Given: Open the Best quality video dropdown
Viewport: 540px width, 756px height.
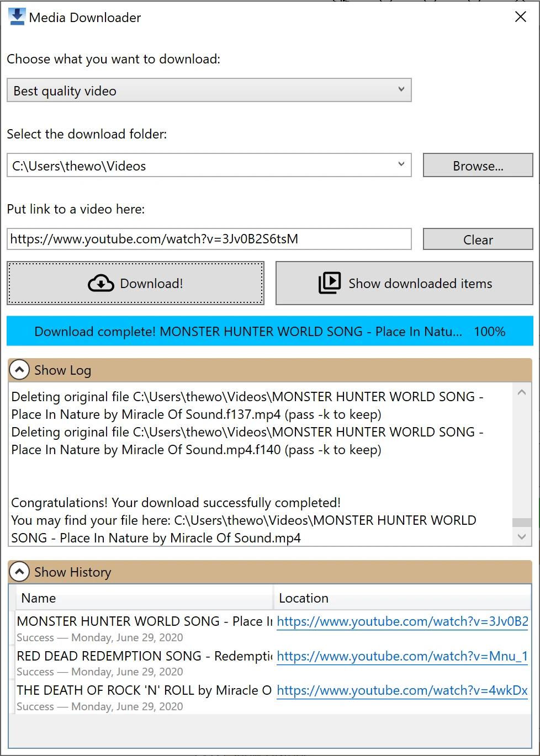Looking at the screenshot, I should 209,90.
